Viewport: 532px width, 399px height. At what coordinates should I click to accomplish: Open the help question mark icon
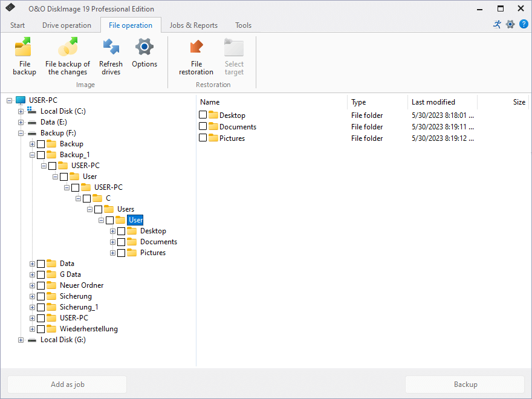(524, 24)
